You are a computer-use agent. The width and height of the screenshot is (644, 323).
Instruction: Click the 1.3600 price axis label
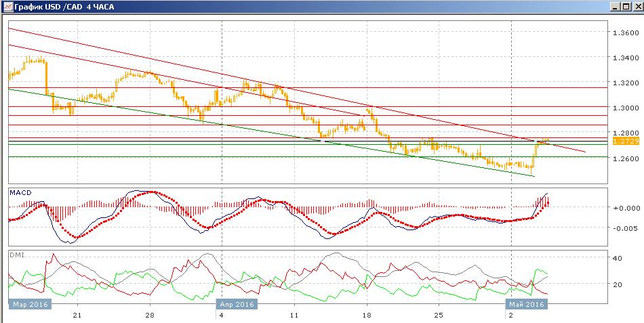pyautogui.click(x=626, y=33)
